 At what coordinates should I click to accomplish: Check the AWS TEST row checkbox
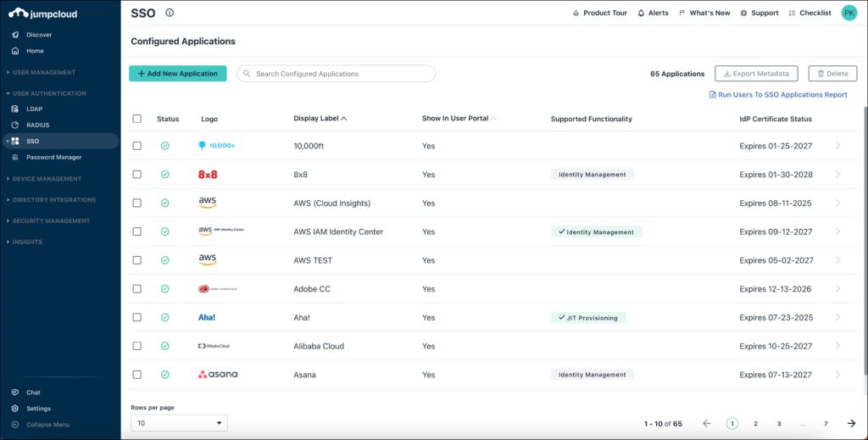[x=137, y=260]
